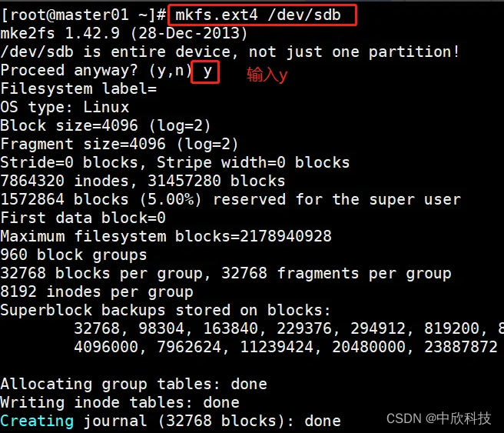This screenshot has height=433, width=504.
Task: Click the warning "/dev/sdb is entire device" line
Action: pos(230,52)
